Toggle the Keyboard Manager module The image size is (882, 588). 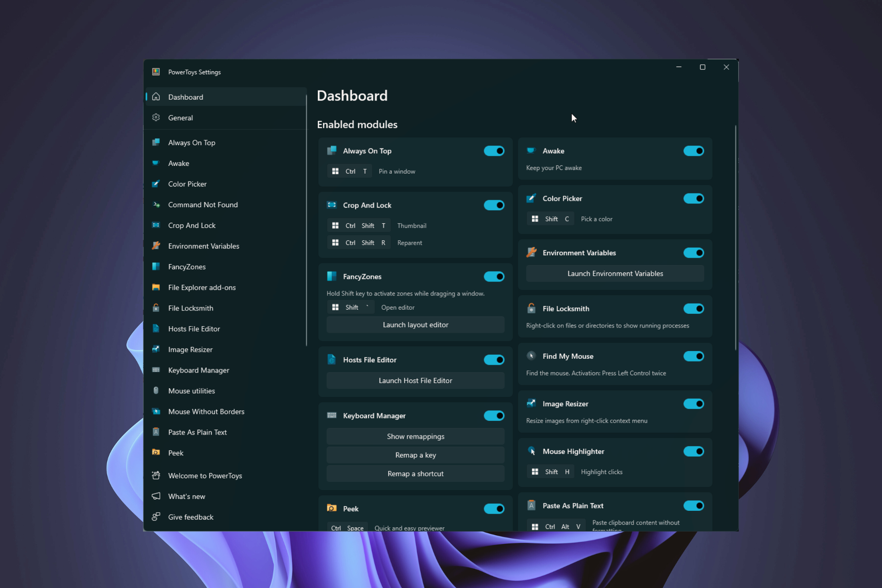click(494, 416)
